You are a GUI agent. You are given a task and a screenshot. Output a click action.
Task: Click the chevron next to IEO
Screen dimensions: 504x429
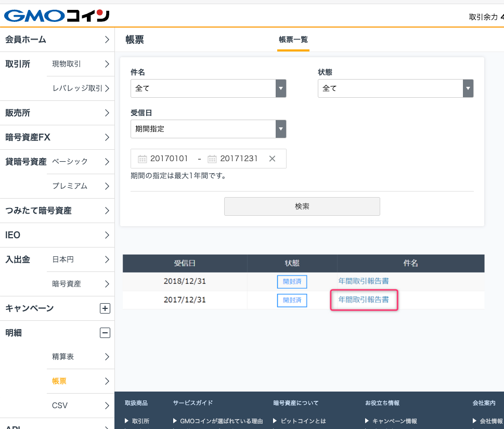point(107,235)
